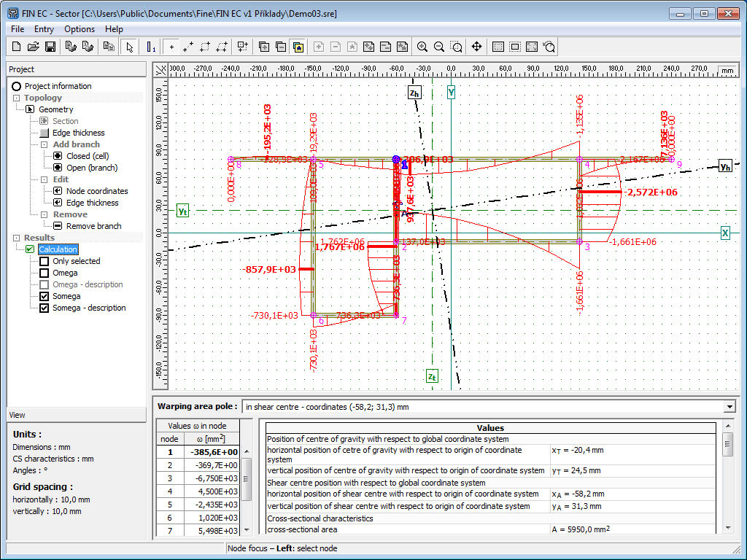
Task: Collapse the Topology tree branch
Action: pyautogui.click(x=16, y=98)
